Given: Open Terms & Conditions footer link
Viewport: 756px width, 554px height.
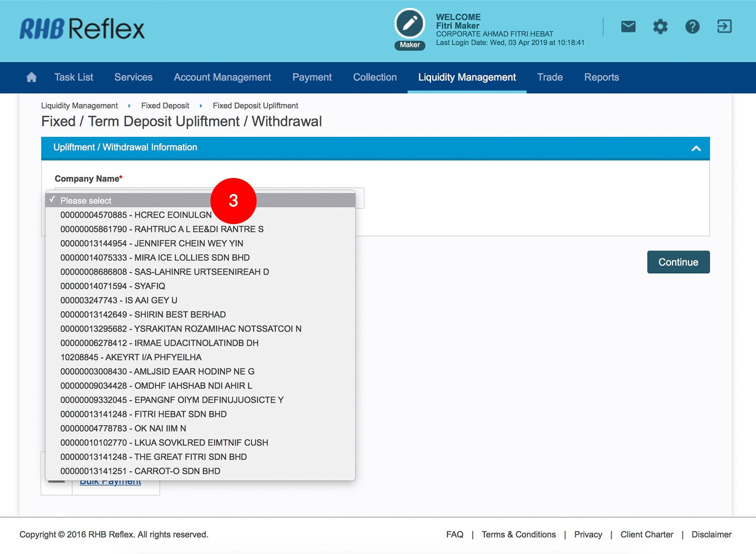Looking at the screenshot, I should coord(518,534).
